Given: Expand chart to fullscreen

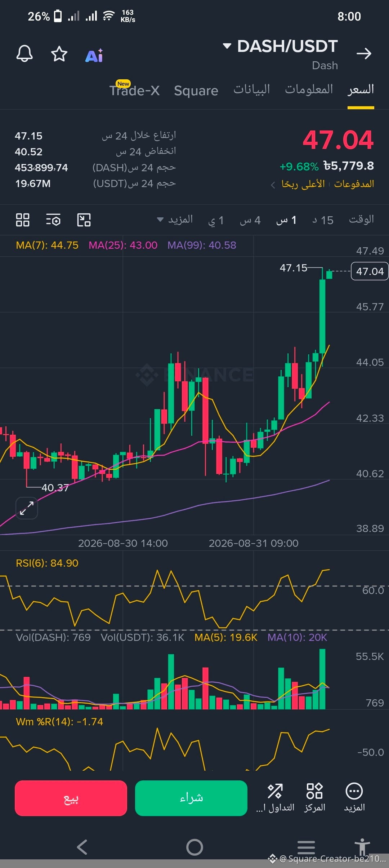Looking at the screenshot, I should pos(27,508).
